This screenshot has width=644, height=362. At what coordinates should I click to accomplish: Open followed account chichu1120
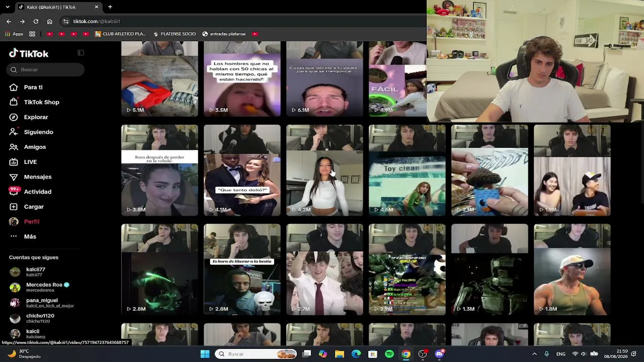(32, 318)
